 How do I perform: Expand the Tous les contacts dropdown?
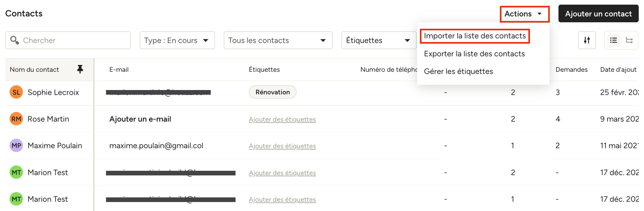(278, 40)
